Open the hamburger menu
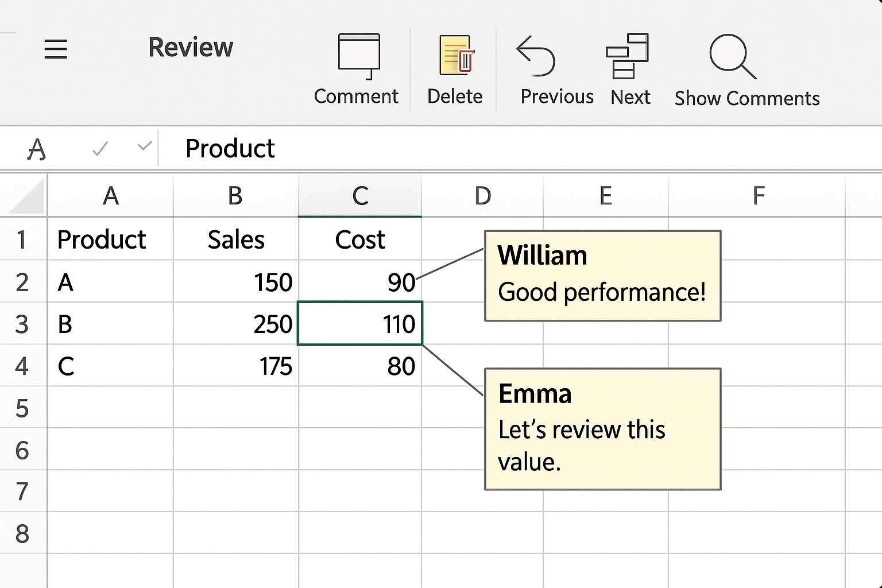Viewport: 882px width, 588px height. coord(56,49)
